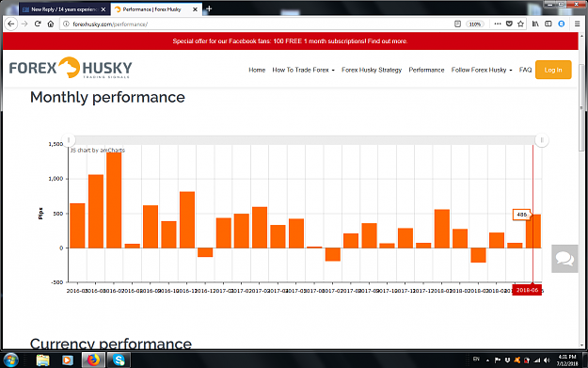Click the red 2018-06 date label
Viewport: 588px width, 368px height.
pos(527,290)
